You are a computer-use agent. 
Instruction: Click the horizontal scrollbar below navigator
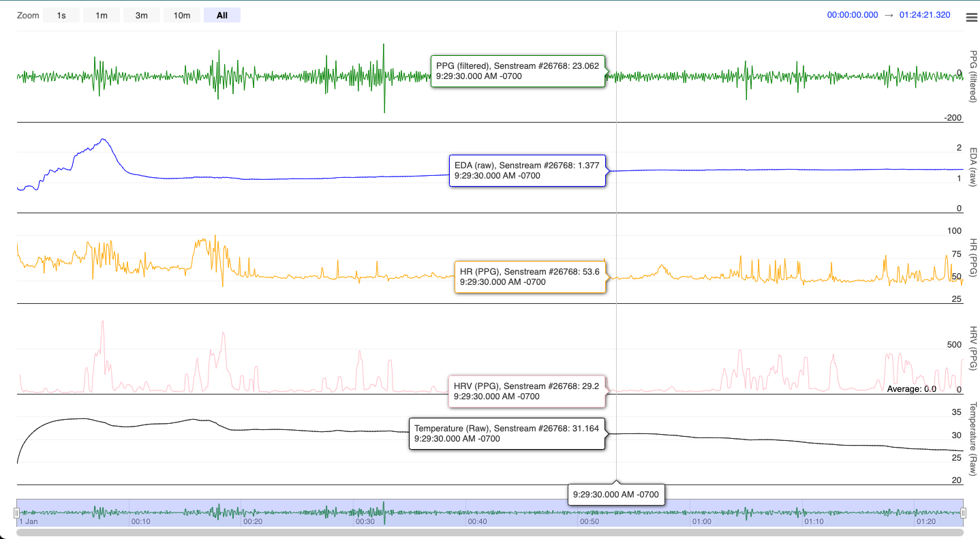489,533
